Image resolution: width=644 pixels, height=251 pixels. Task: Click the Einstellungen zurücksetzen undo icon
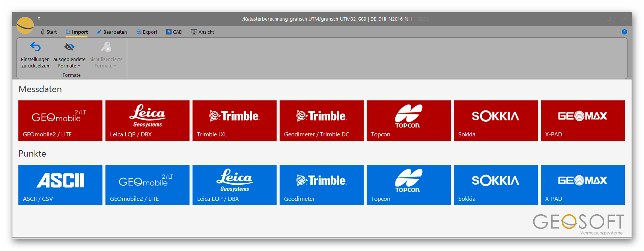35,47
